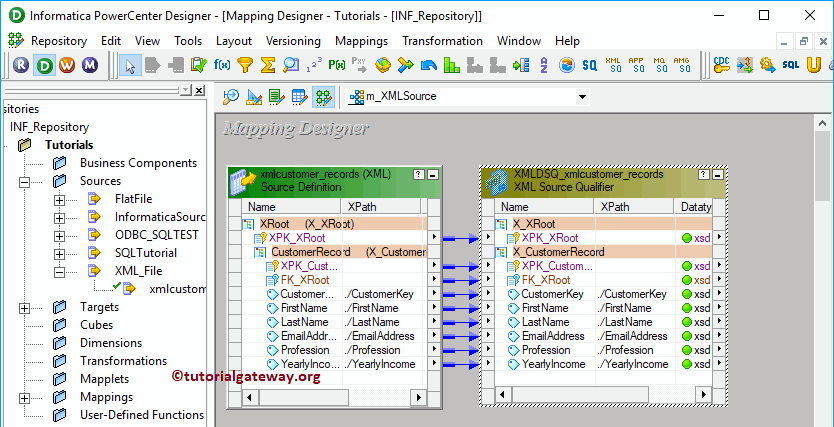This screenshot has height=427, width=834.
Task: Choose the Aggregator sigma icon
Action: pos(268,65)
